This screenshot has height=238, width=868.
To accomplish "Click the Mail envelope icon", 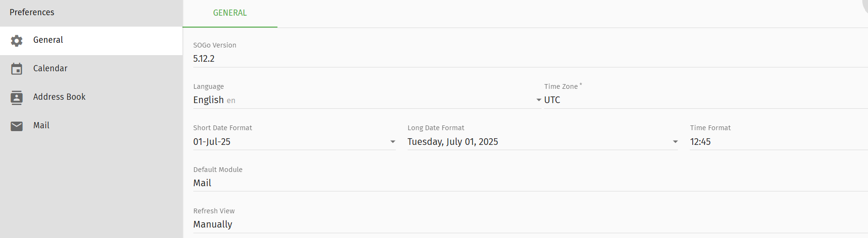I will pos(17,126).
